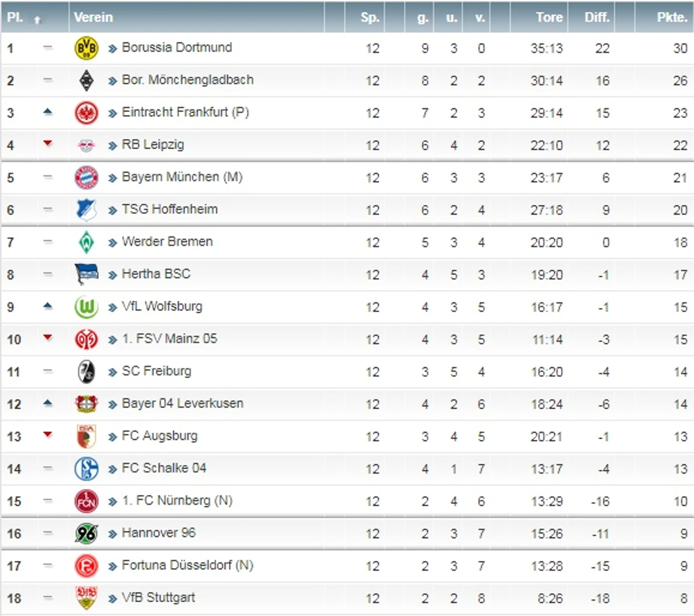694x616 pixels.
Task: Click the 1. FC Nürnberg badge
Action: [x=86, y=501]
